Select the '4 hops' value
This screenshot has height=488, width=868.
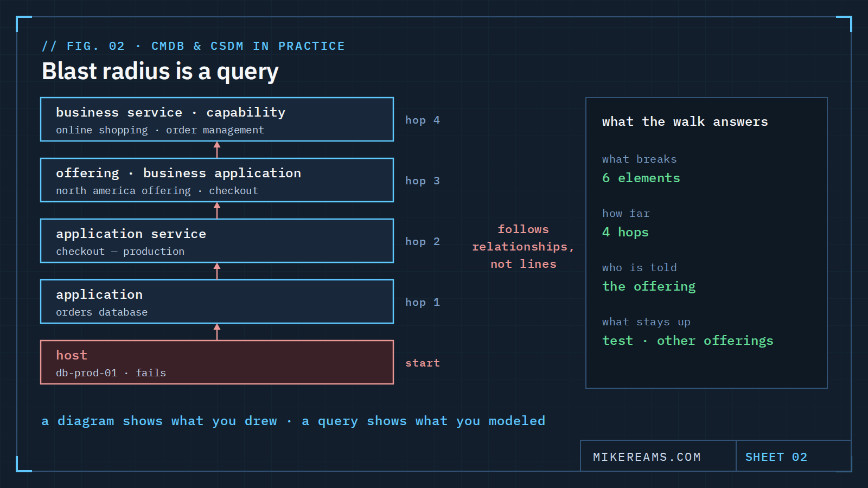coord(625,232)
